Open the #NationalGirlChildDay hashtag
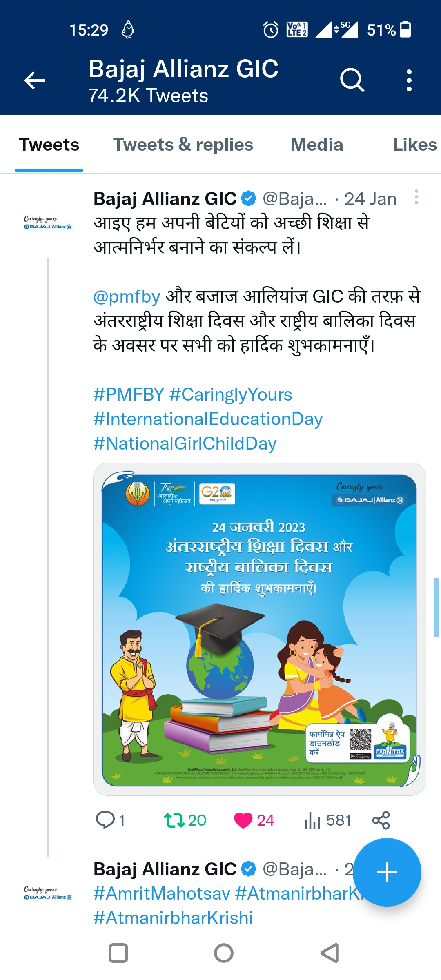 click(185, 444)
